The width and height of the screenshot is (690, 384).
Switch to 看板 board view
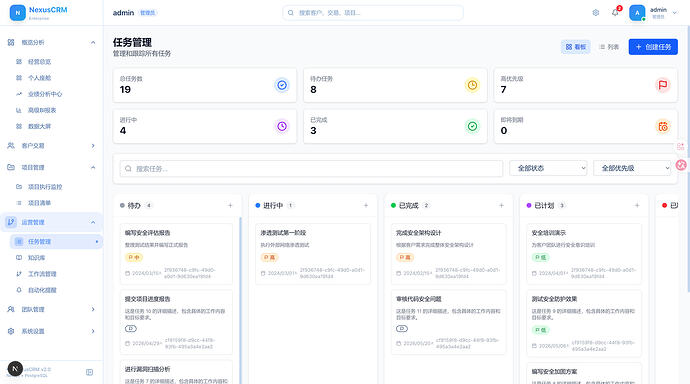click(x=576, y=47)
